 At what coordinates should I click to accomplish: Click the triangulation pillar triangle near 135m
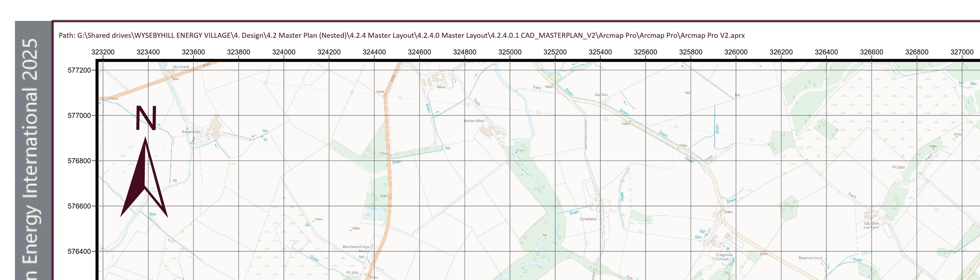click(307, 224)
